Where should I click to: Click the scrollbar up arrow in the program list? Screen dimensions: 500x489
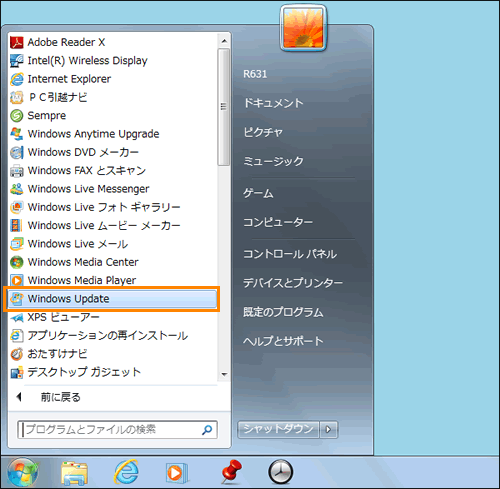point(224,41)
